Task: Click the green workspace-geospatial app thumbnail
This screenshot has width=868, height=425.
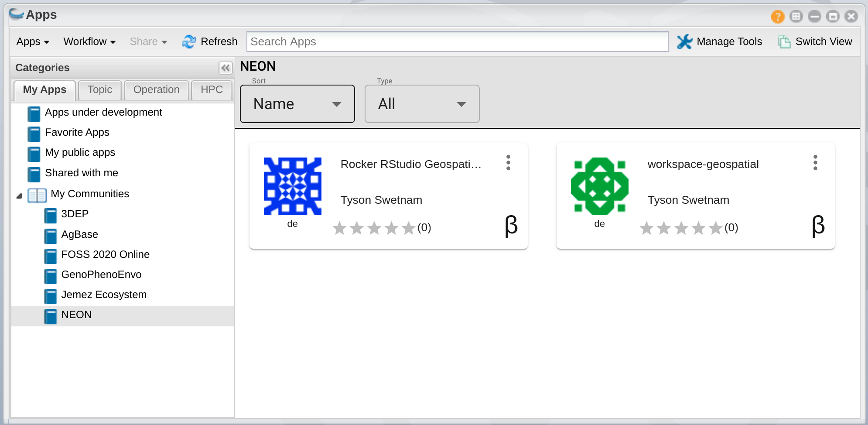Action: point(599,186)
